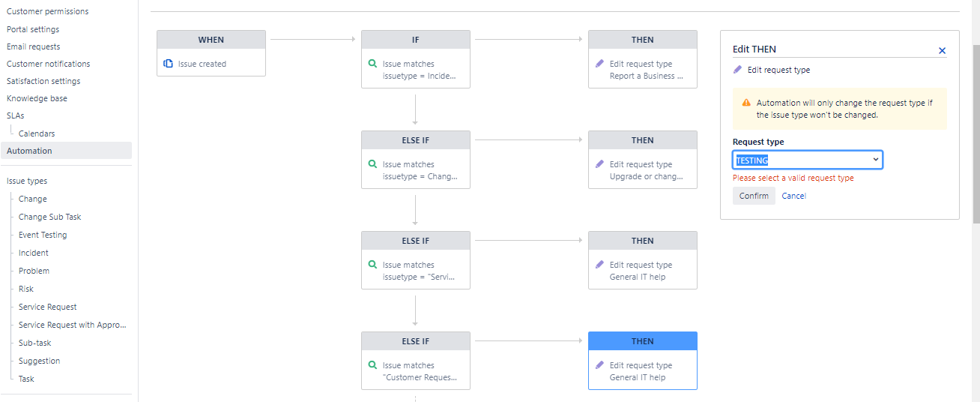The image size is (980, 402).
Task: Select the WHEN block header
Action: tap(211, 40)
